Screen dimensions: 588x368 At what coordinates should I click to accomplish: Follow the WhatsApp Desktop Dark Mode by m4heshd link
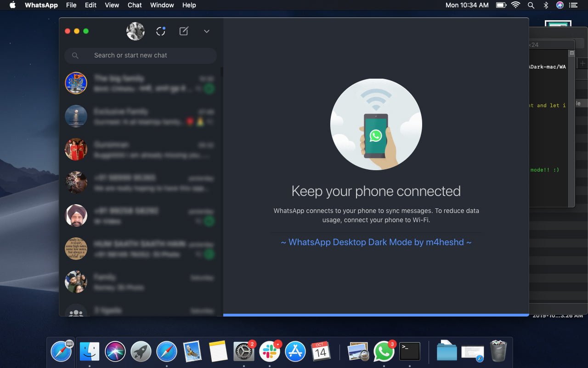tap(376, 242)
